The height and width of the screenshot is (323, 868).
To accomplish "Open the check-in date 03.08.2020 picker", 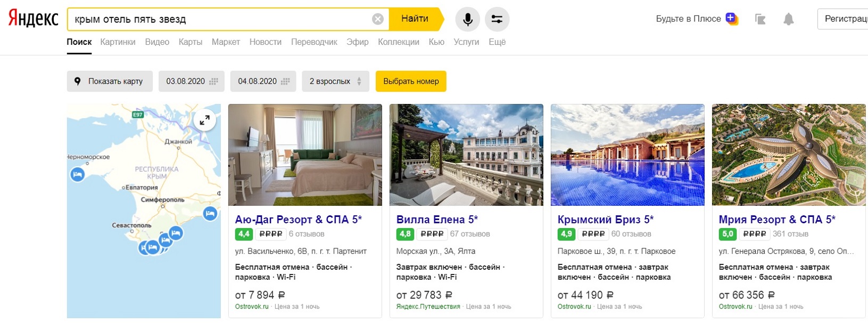I will click(x=192, y=82).
